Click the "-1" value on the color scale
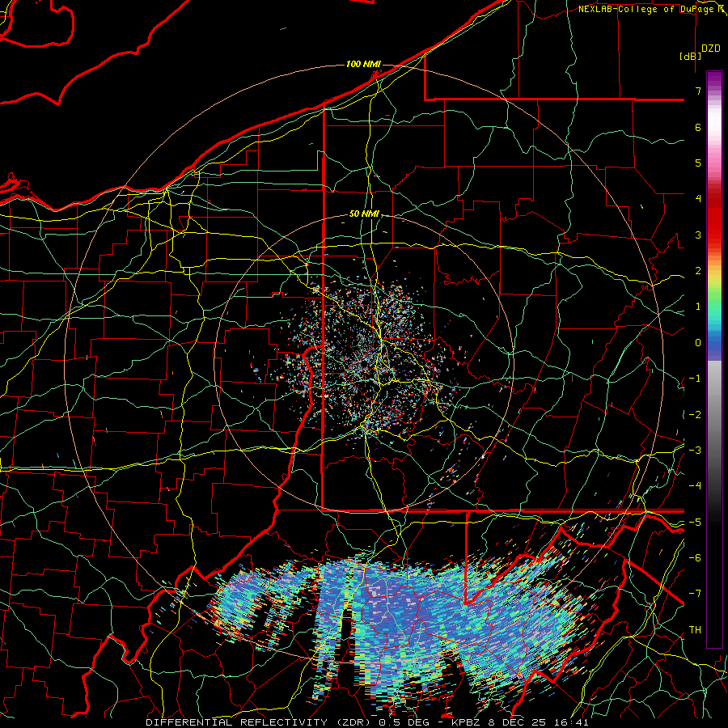 point(695,379)
